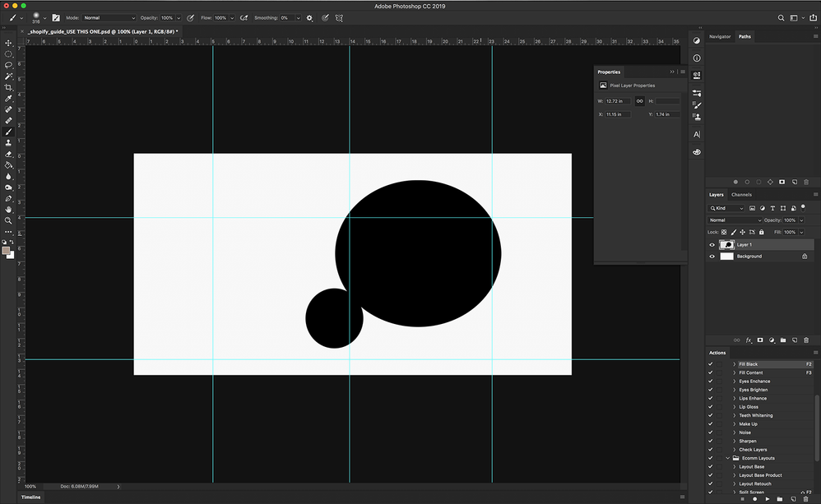This screenshot has height=504, width=821.
Task: Click the foreground color swatch
Action: point(7,250)
